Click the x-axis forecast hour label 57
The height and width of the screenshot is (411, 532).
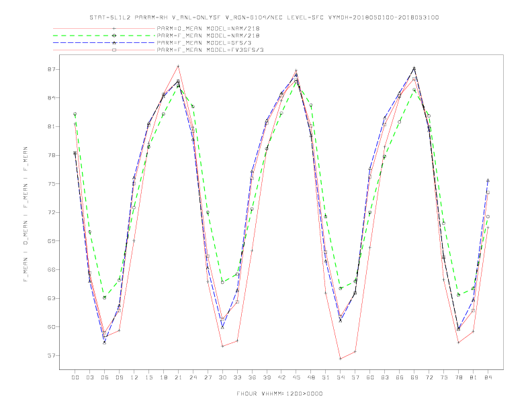pos(355,377)
